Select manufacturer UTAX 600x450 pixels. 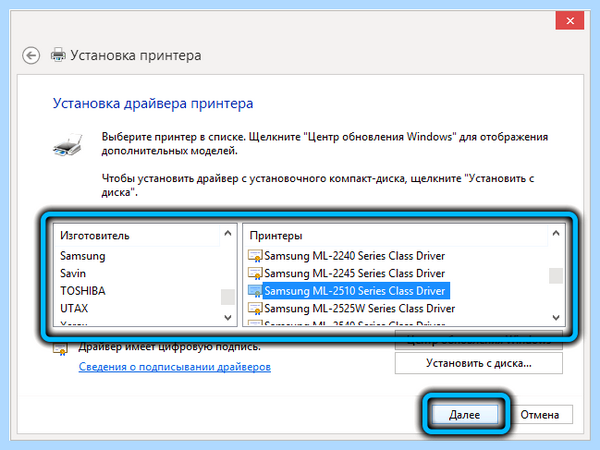[x=74, y=308]
